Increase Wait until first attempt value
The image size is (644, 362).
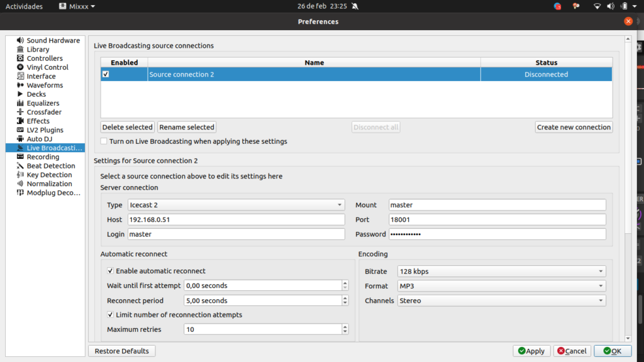345,283
